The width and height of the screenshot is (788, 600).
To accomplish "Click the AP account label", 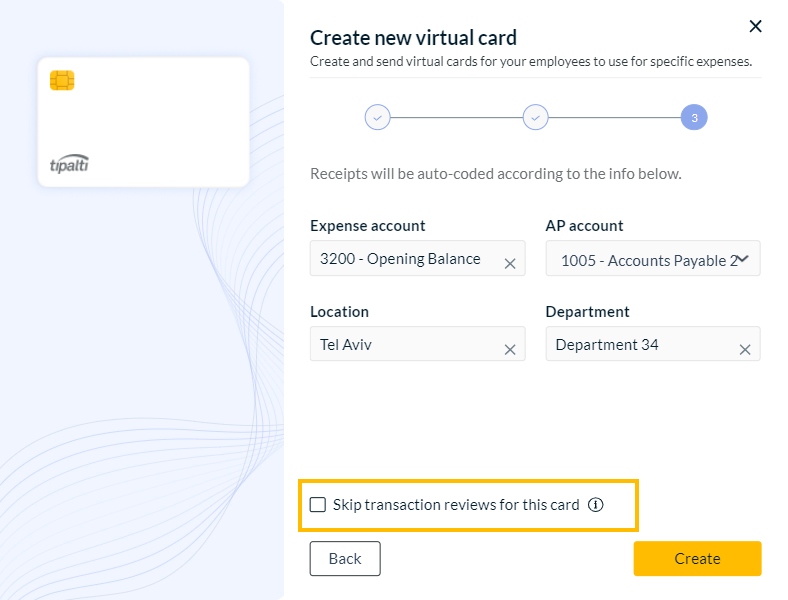I will coord(584,226).
